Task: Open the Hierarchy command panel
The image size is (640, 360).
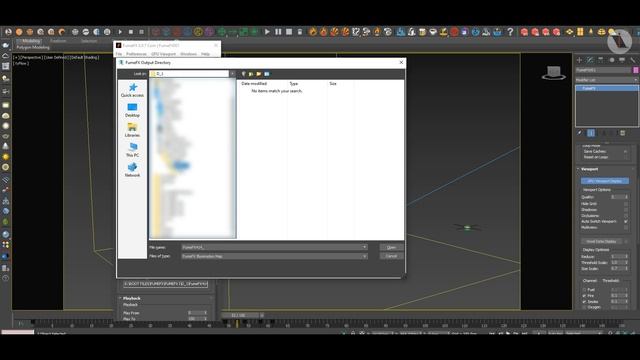Action: 600,60
